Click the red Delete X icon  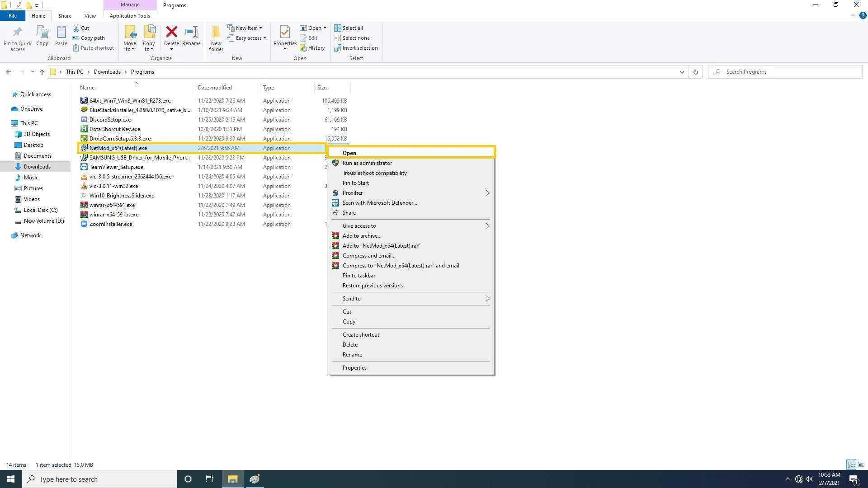click(171, 32)
